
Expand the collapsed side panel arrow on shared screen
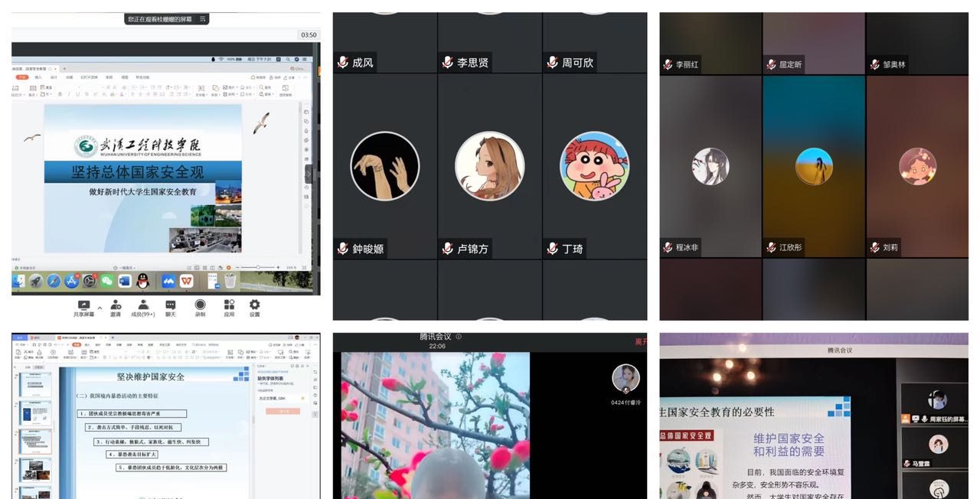point(309,174)
